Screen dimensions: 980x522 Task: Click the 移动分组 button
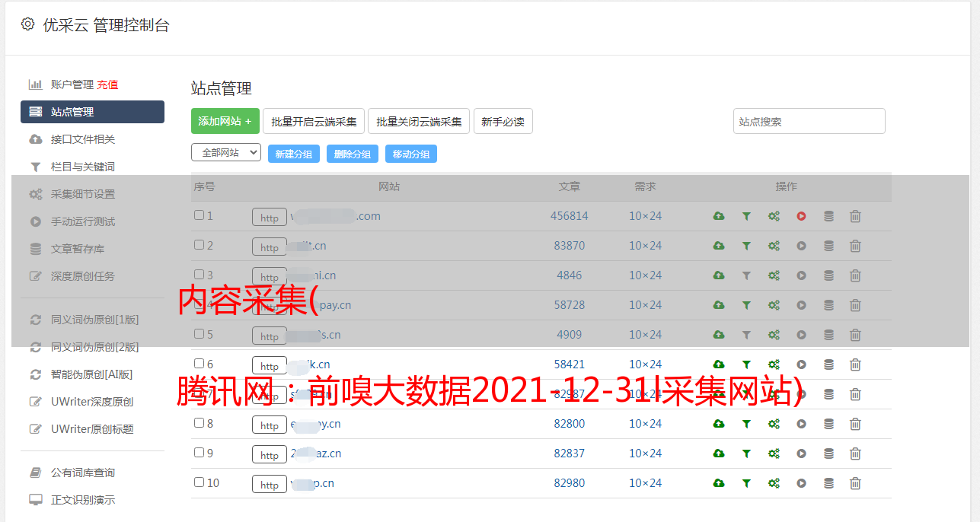click(x=411, y=154)
